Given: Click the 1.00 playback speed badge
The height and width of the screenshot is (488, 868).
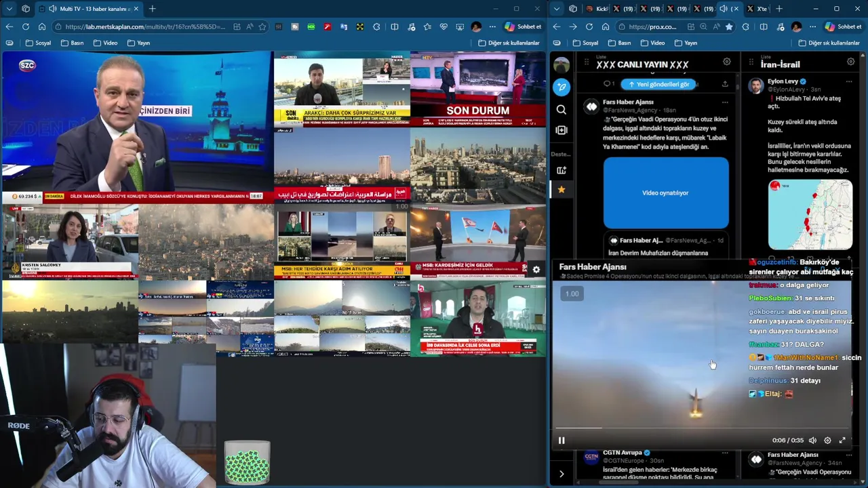Looking at the screenshot, I should (572, 293).
